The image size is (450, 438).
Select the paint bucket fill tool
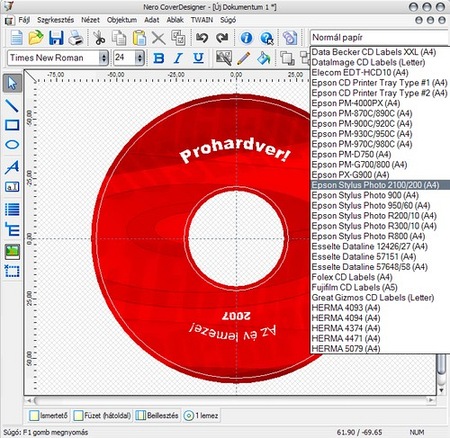point(263,58)
